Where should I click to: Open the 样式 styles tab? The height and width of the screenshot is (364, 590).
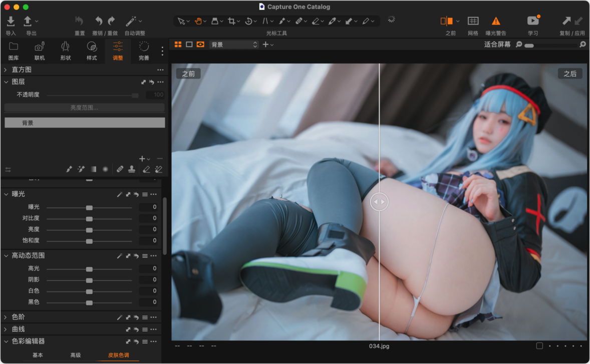(92, 51)
